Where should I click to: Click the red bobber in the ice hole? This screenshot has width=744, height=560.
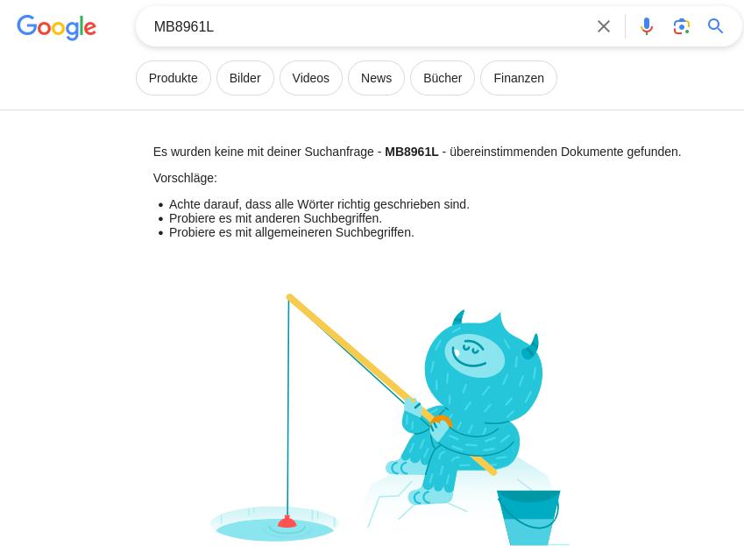[x=287, y=521]
